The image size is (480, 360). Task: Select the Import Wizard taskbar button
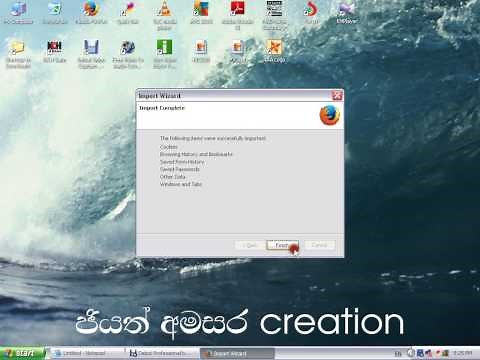coord(237,353)
